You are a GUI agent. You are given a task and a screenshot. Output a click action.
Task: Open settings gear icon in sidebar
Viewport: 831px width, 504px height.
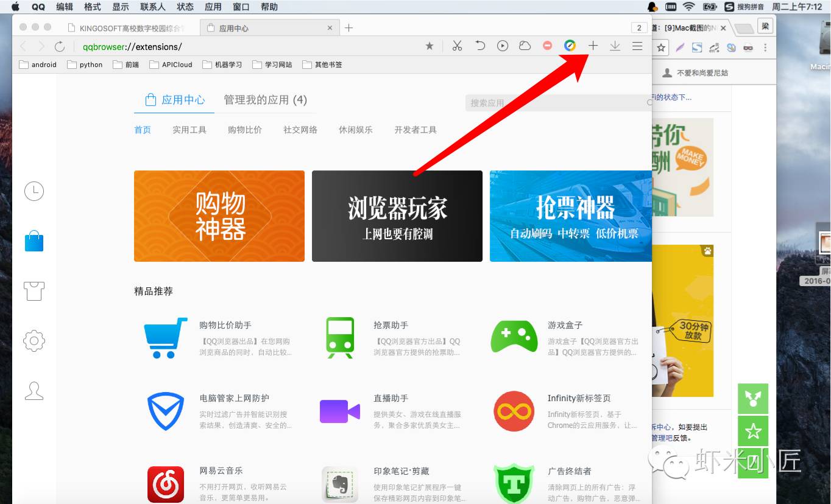[x=34, y=340]
